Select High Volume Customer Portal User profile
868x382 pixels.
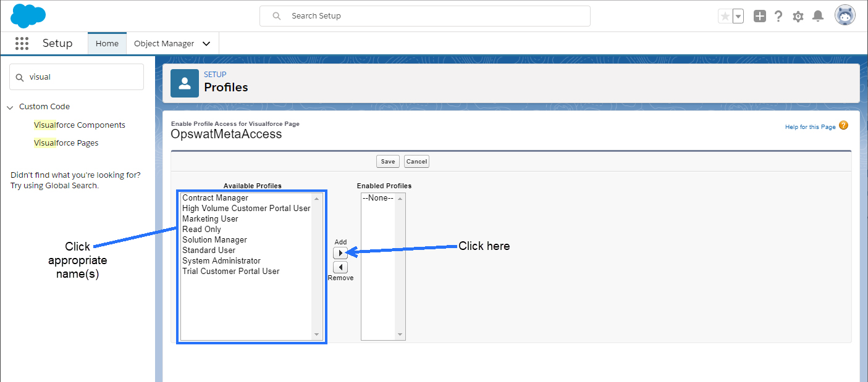[246, 209]
